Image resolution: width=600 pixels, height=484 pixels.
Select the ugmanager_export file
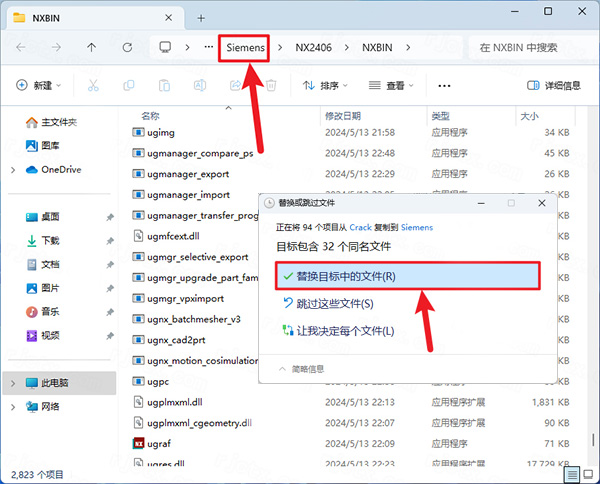(x=181, y=174)
